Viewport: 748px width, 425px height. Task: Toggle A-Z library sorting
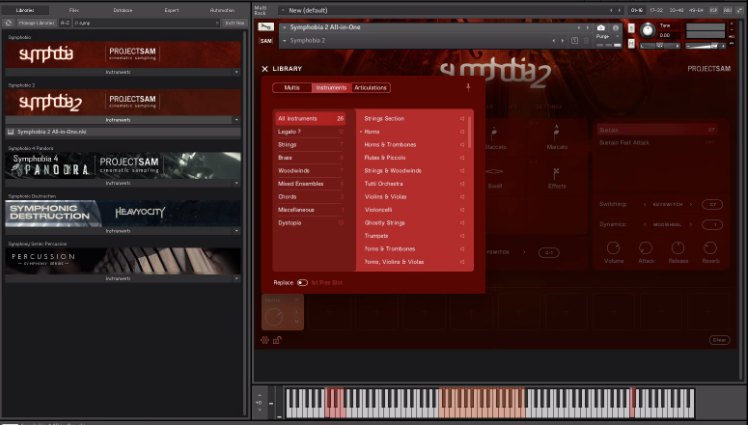[x=65, y=22]
